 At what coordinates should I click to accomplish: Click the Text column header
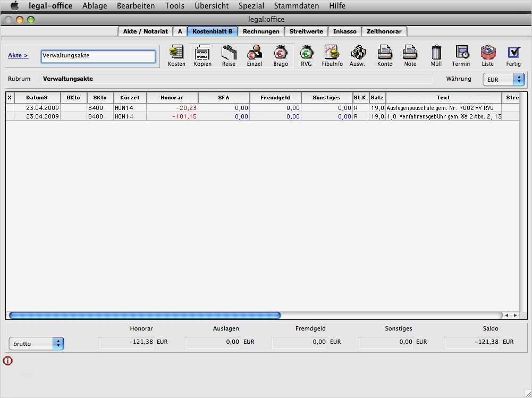(x=443, y=98)
